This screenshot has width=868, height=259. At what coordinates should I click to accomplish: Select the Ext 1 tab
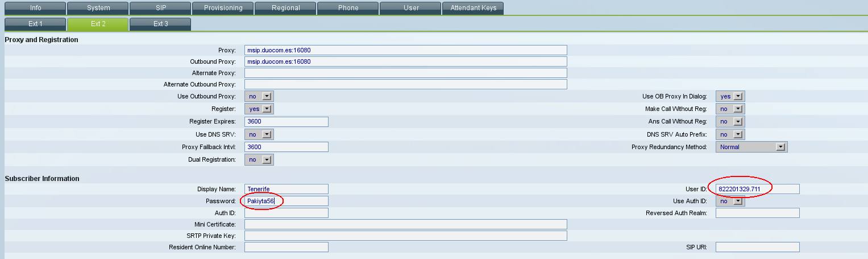(35, 24)
